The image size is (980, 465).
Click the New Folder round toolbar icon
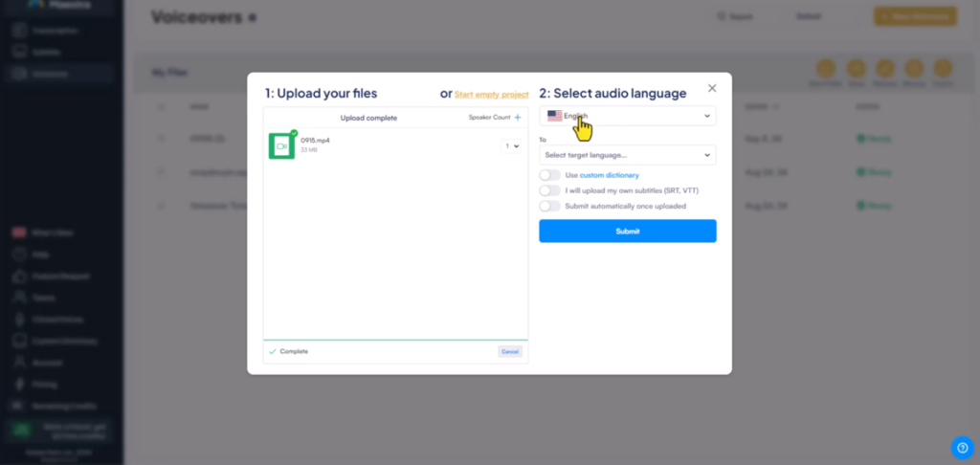tap(826, 69)
